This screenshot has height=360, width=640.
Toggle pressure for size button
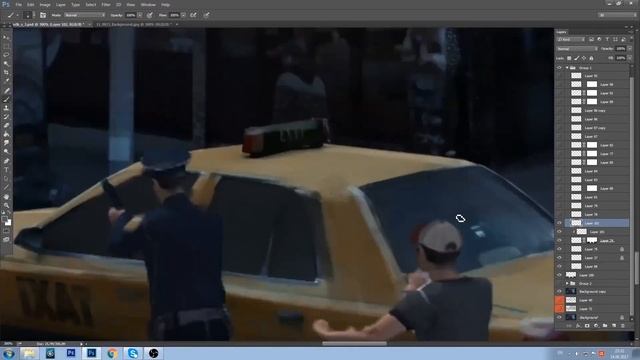pos(207,15)
